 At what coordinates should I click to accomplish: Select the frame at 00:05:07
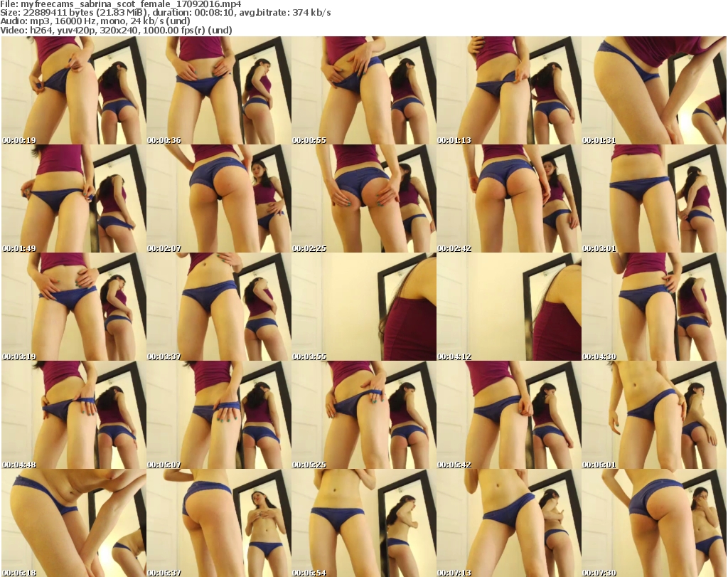pos(218,415)
